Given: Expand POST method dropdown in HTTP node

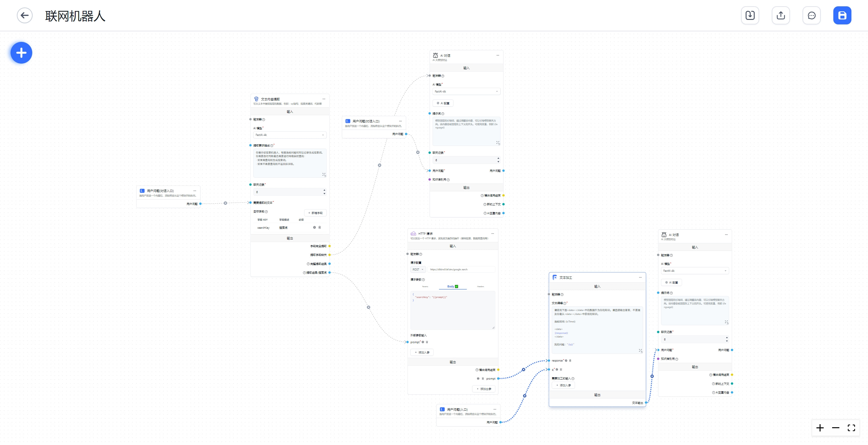Looking at the screenshot, I should coord(418,269).
